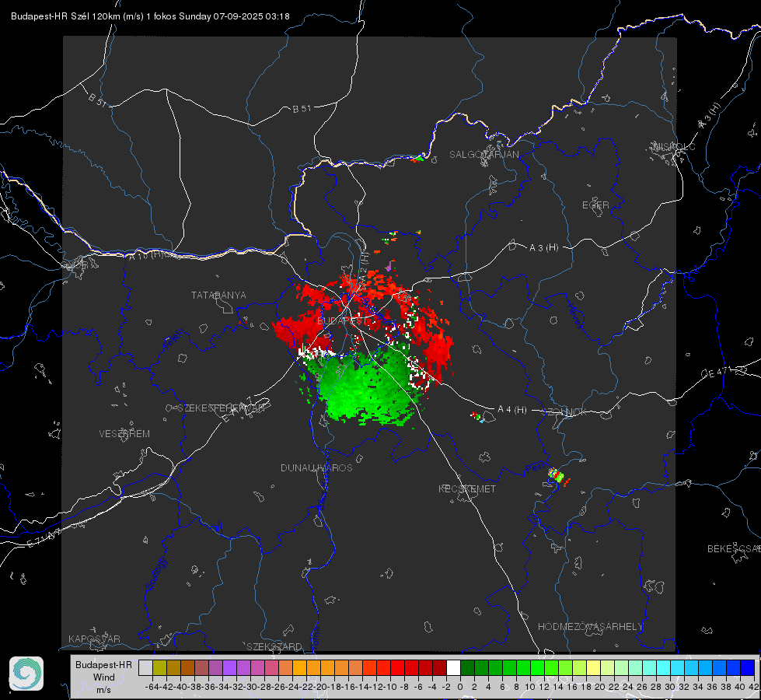Select the cyan legend swatch between 28 and 30
Screen dimensions: 761x700
click(x=663, y=668)
